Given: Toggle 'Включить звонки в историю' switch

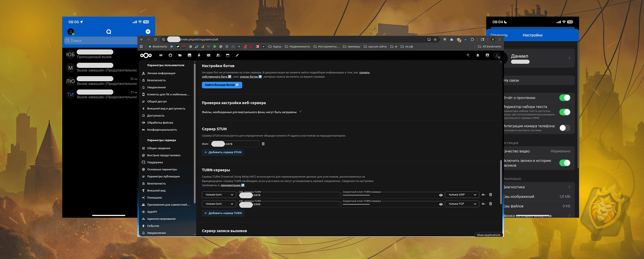Looking at the screenshot, I should click(x=565, y=163).
